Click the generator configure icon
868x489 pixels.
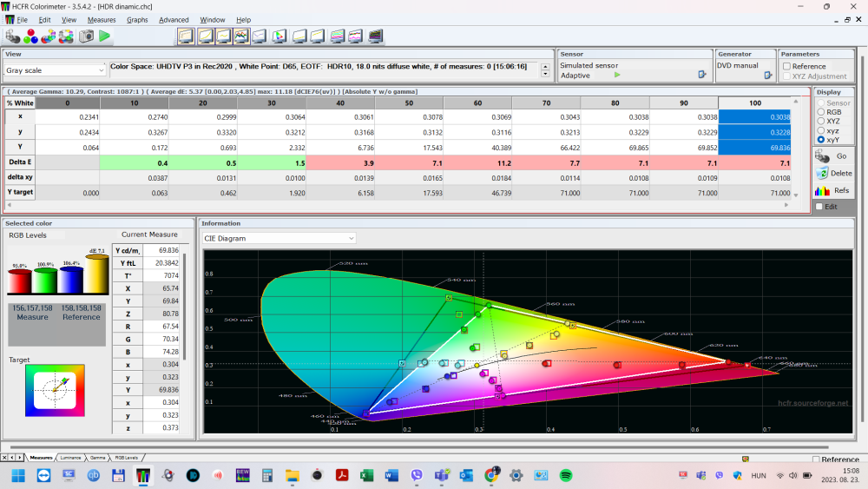pos(766,76)
